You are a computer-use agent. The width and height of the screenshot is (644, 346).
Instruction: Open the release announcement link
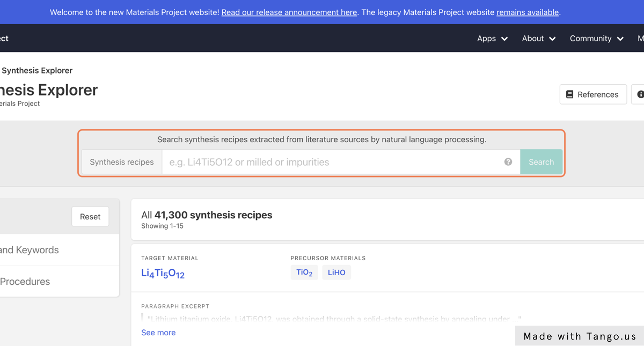289,12
